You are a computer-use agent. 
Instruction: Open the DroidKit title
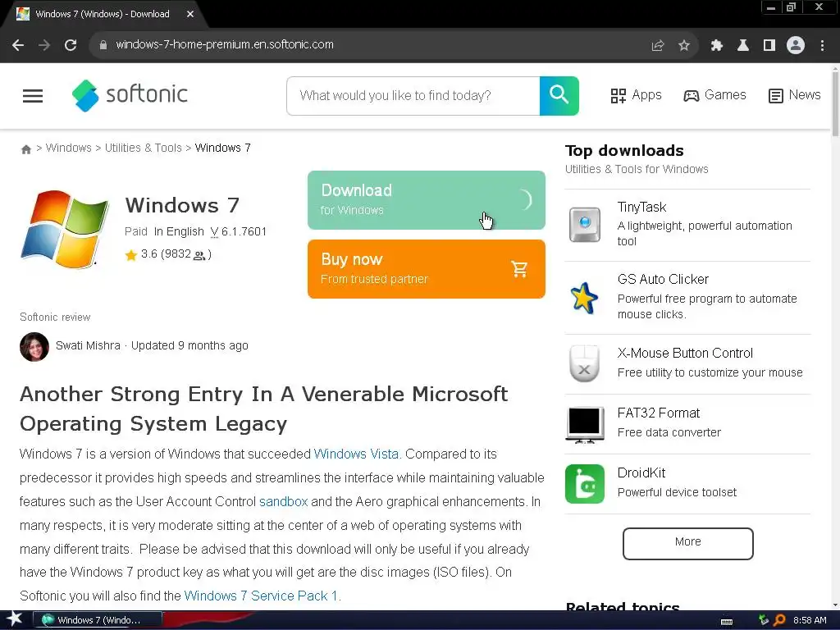pyautogui.click(x=641, y=473)
